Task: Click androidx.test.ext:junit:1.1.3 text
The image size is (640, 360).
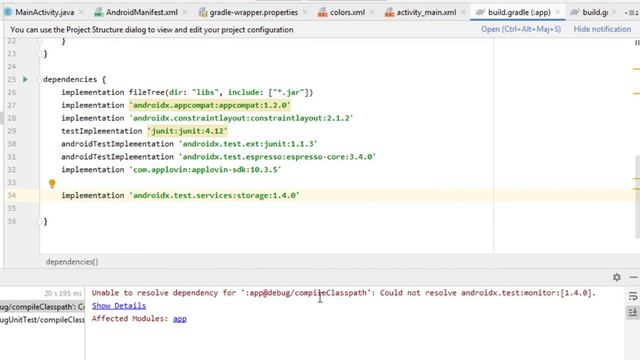Action: coord(248,144)
